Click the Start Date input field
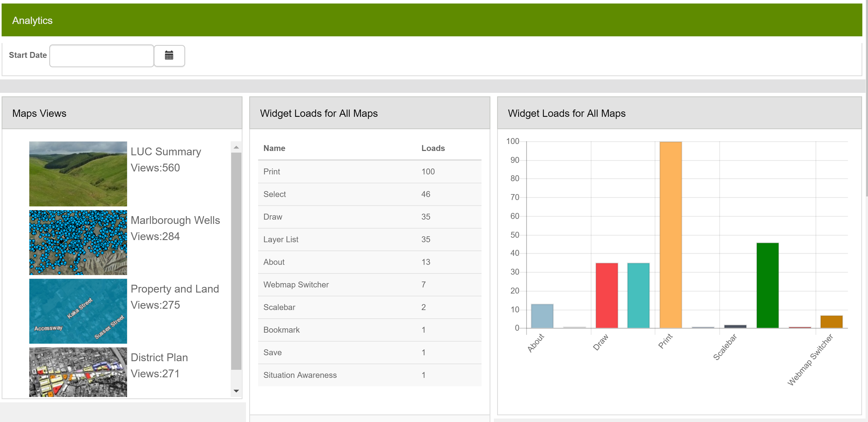The width and height of the screenshot is (868, 422). coord(101,56)
